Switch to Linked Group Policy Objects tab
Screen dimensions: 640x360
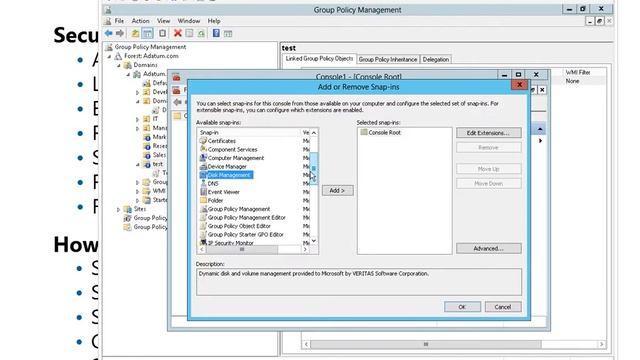(x=319, y=59)
